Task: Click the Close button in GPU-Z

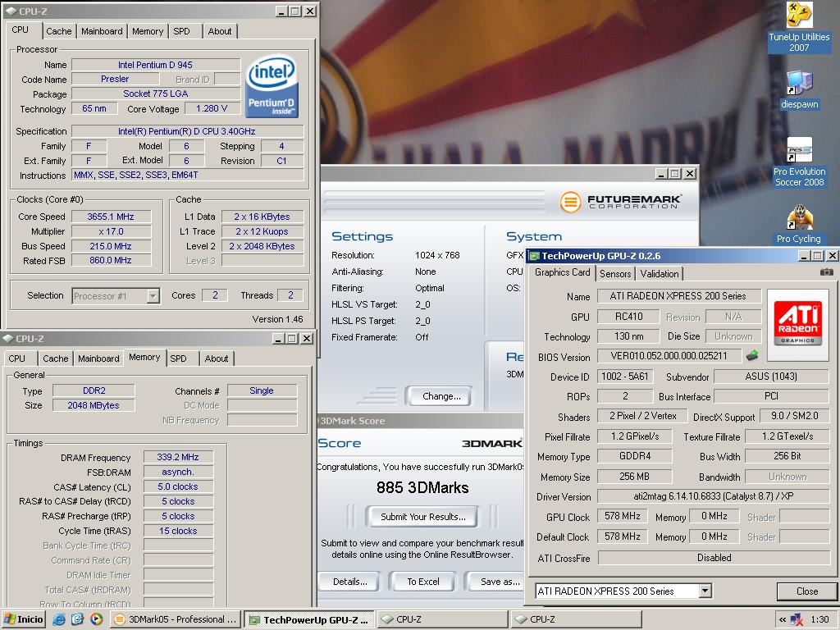Action: (x=807, y=591)
